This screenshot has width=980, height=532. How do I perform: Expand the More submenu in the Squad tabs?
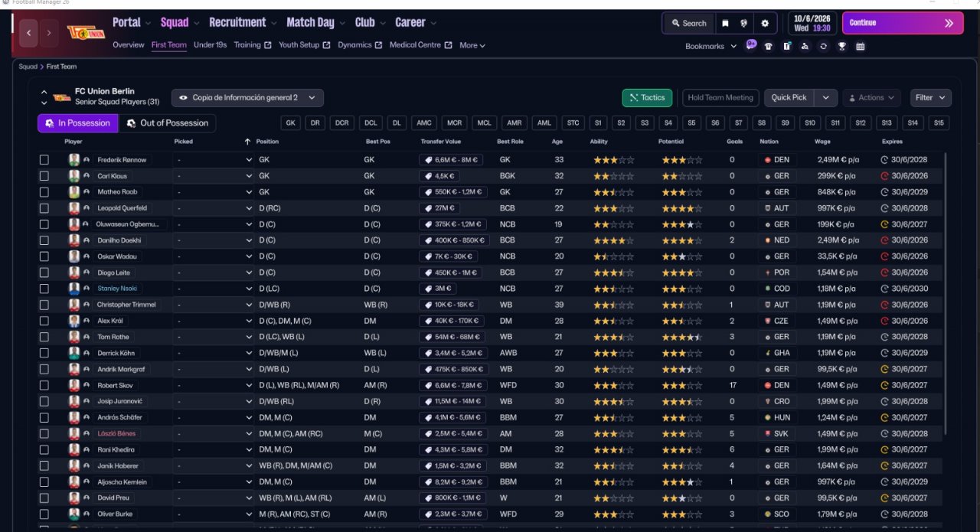coord(472,45)
